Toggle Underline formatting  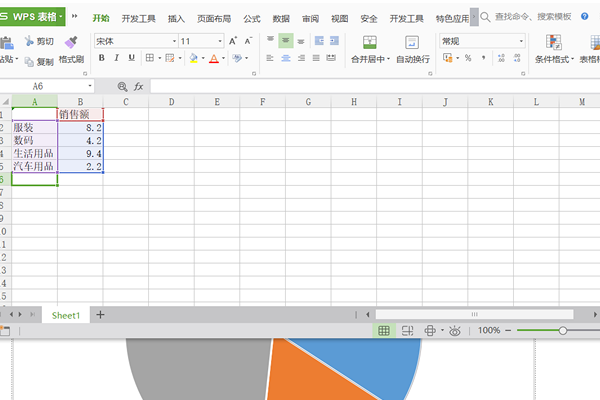click(131, 58)
